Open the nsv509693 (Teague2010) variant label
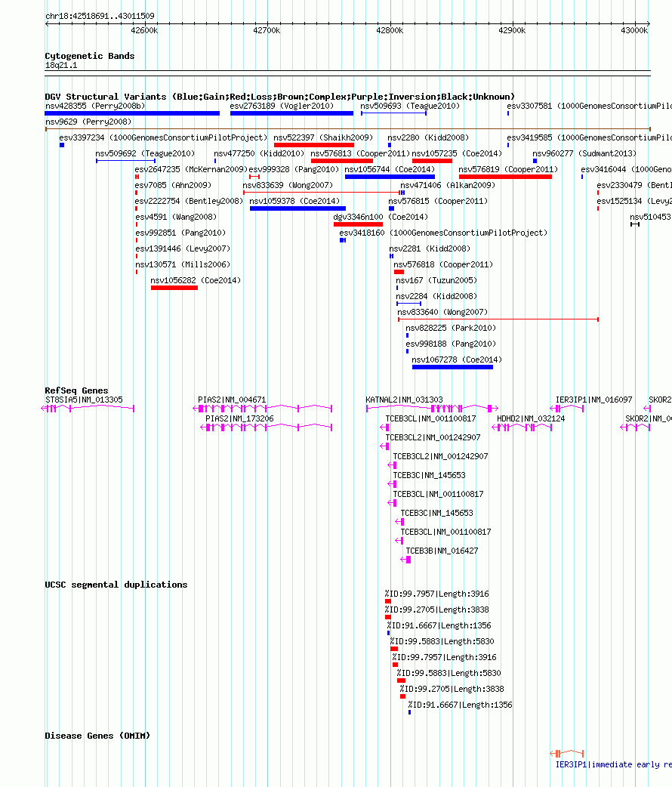 (410, 106)
